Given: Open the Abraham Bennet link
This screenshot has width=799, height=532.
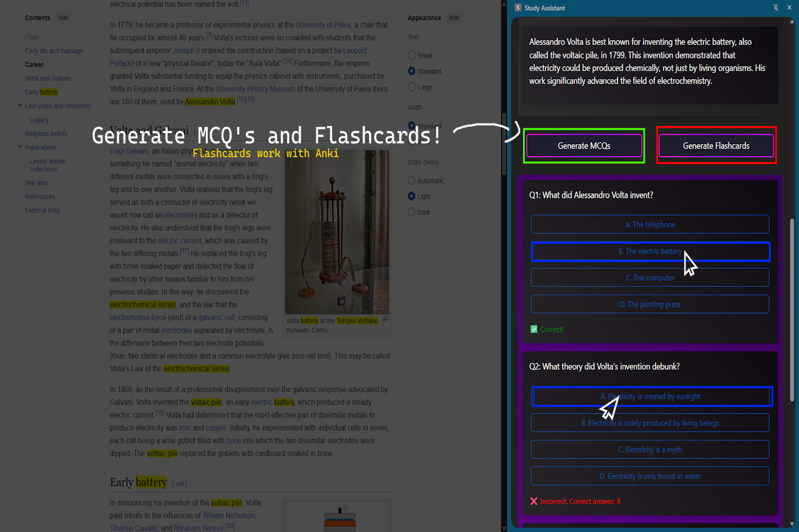Looking at the screenshot, I should point(199,529).
